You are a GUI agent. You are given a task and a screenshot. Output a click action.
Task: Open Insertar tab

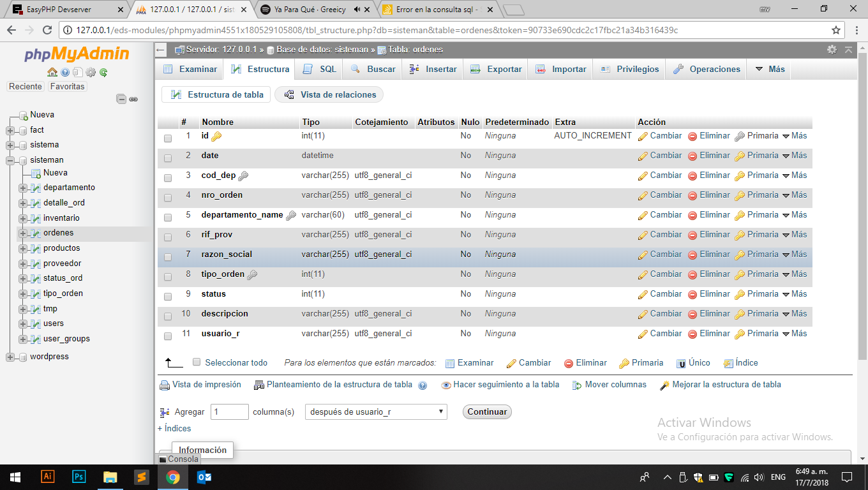click(433, 69)
